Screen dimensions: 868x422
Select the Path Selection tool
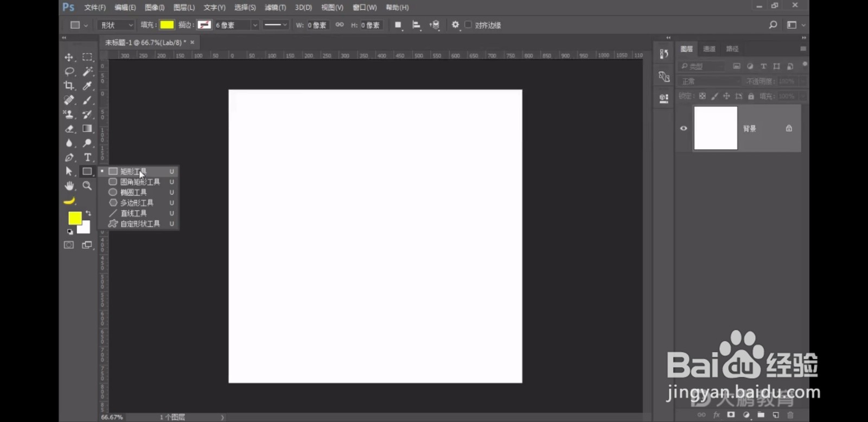[x=69, y=171]
